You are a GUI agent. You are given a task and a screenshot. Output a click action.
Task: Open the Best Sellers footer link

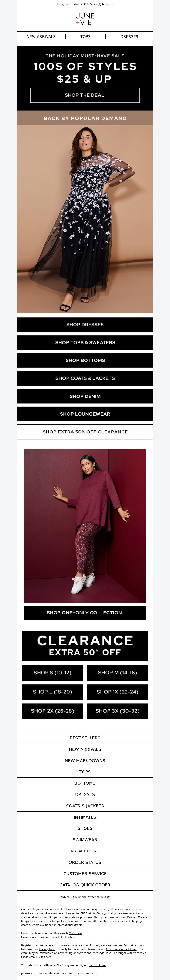pyautogui.click(x=85, y=738)
